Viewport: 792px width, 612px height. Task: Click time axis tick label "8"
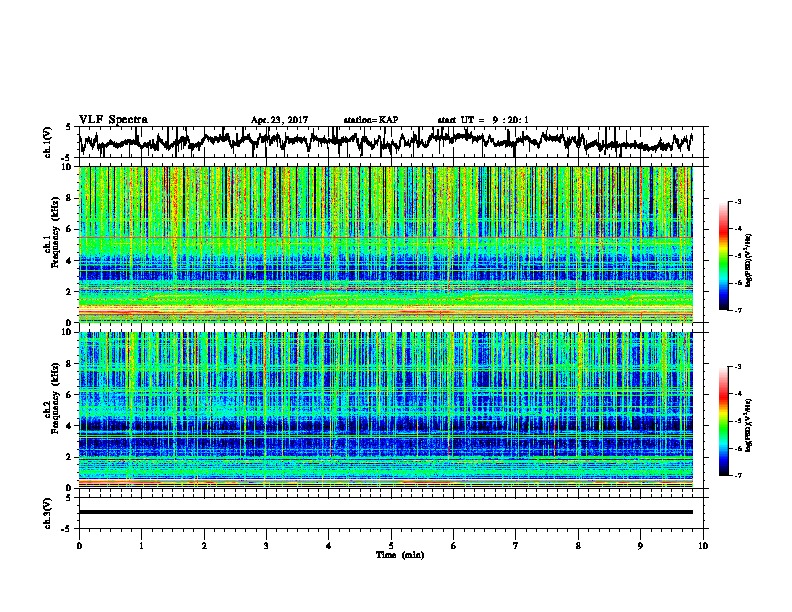click(578, 546)
